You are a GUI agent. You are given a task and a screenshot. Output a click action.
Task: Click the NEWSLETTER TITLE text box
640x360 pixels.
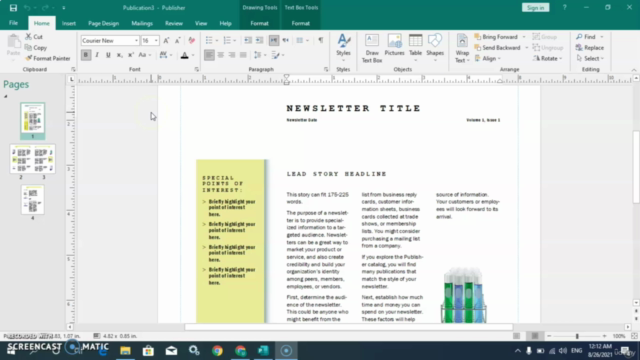[x=353, y=108]
